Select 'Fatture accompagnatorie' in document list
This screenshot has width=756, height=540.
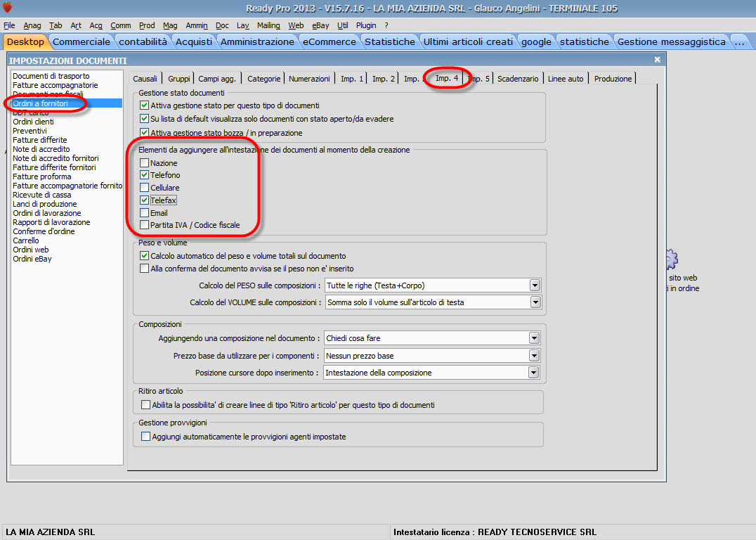56,85
